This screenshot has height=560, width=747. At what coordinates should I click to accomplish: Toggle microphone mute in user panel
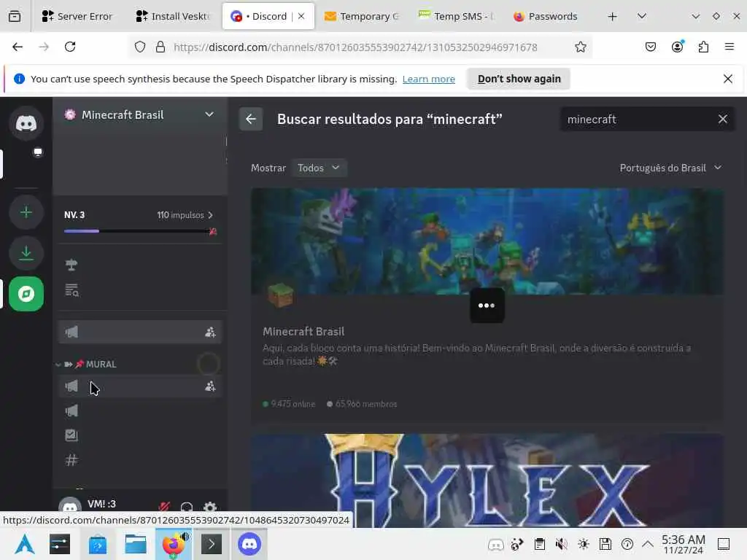pyautogui.click(x=164, y=507)
